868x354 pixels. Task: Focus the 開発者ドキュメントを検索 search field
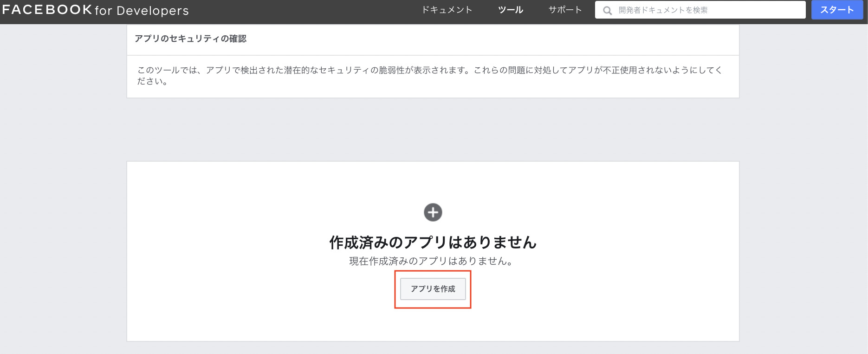tap(706, 10)
